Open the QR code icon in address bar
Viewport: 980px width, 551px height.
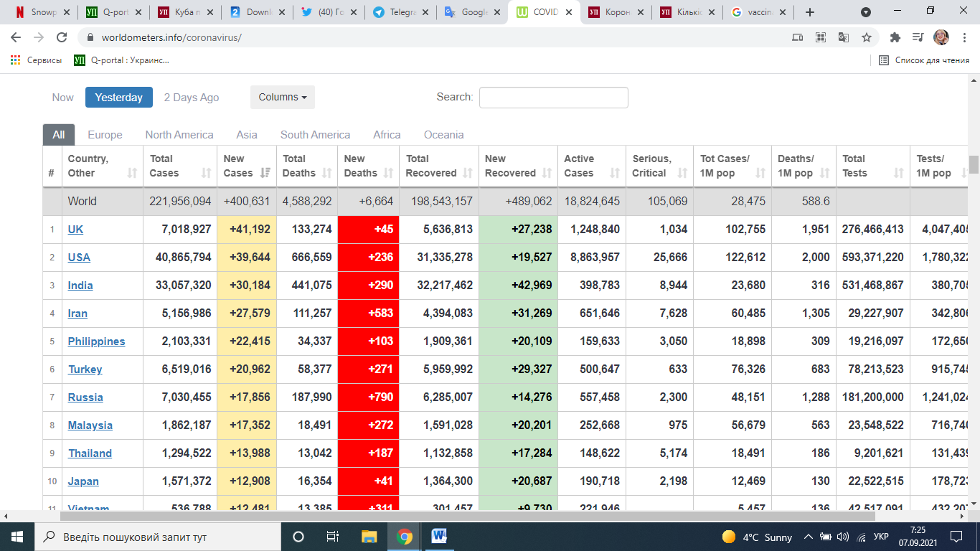coord(821,37)
